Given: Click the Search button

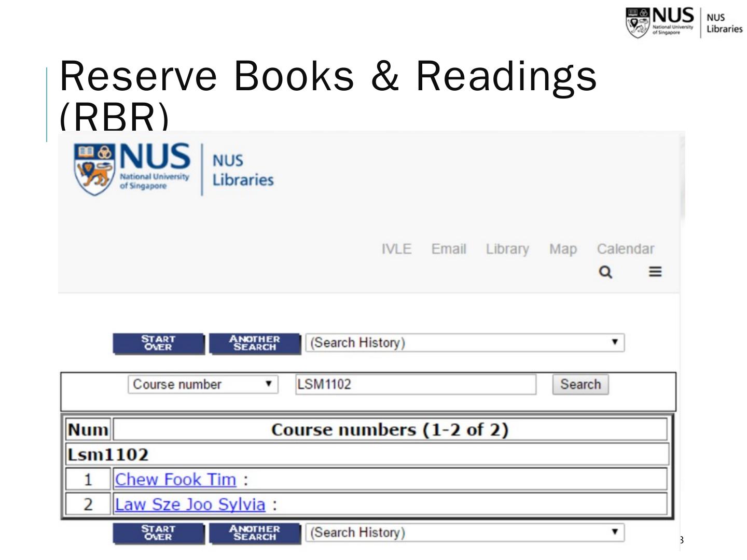Looking at the screenshot, I should (x=580, y=384).
